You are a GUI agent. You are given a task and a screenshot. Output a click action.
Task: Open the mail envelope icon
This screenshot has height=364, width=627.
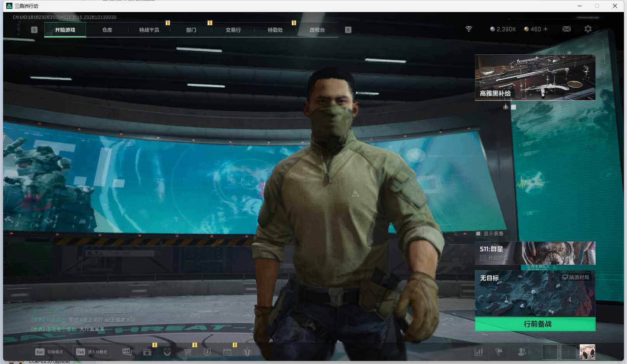pos(566,29)
